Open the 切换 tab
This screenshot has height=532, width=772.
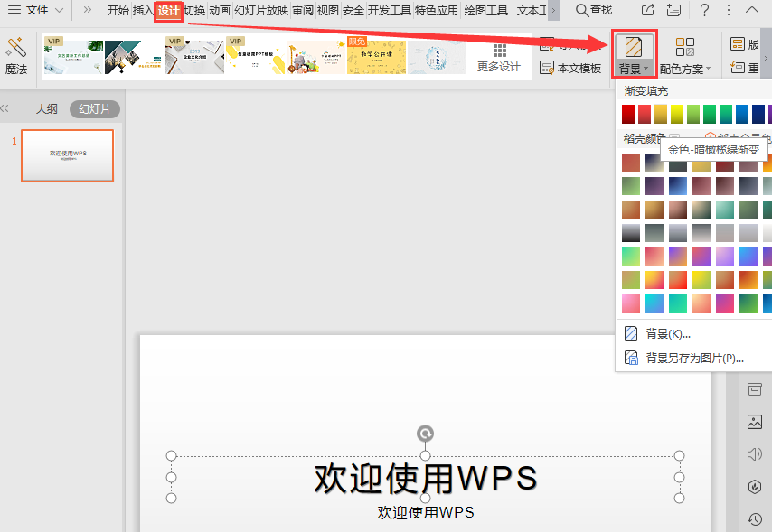(194, 10)
